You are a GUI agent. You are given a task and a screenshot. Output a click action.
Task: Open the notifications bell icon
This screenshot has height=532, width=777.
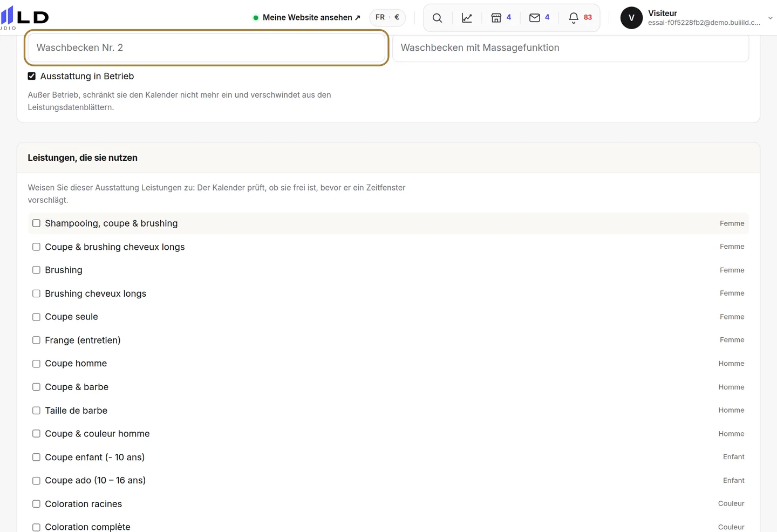tap(574, 18)
